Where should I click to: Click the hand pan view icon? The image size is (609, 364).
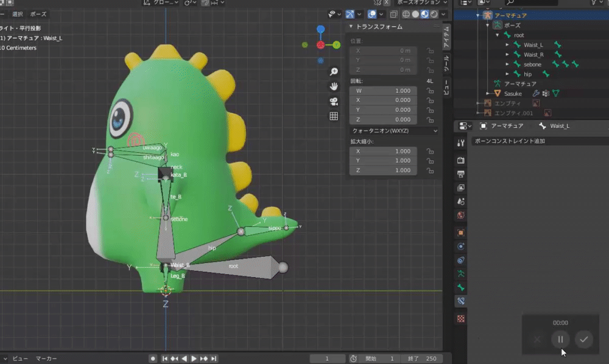click(x=334, y=86)
